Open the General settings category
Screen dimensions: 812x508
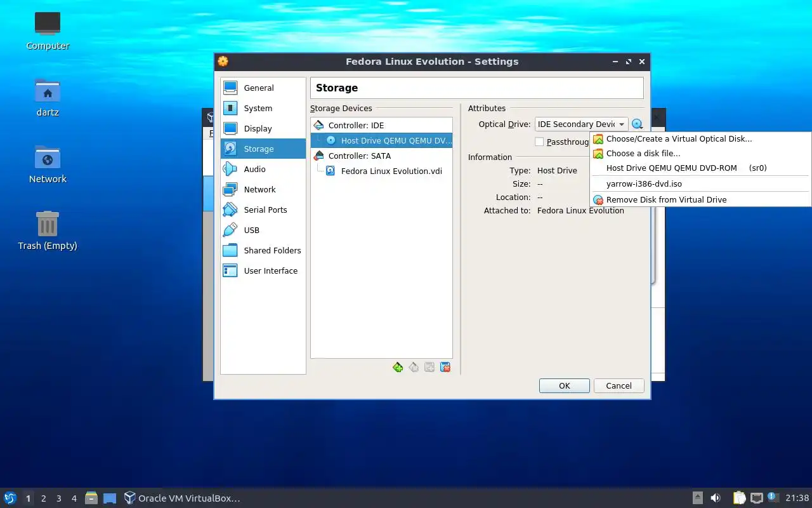pos(263,88)
